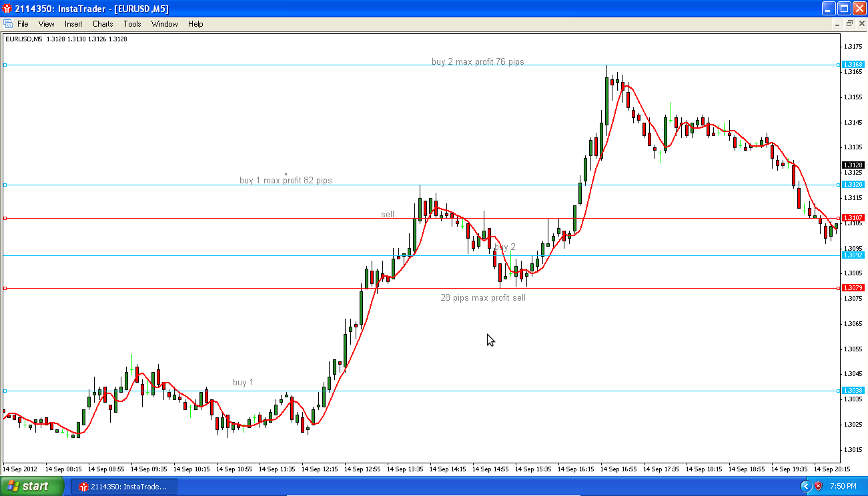Open the Insert menu

[x=73, y=24]
